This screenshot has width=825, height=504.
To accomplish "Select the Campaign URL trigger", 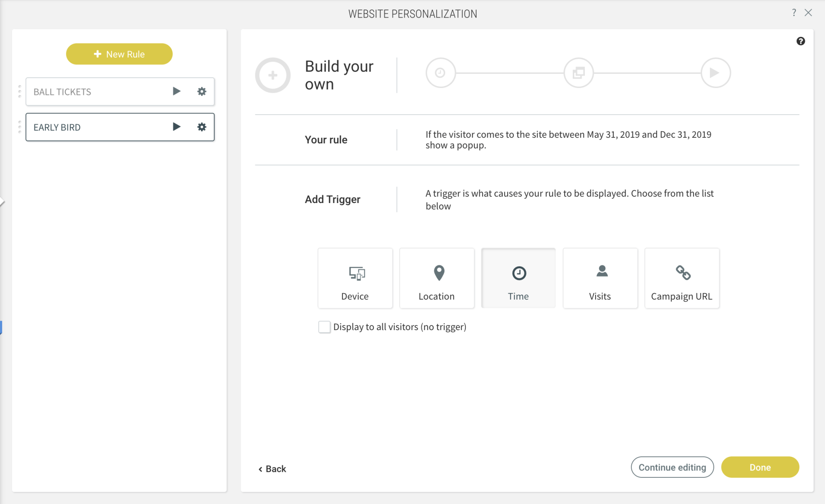I will click(x=681, y=278).
